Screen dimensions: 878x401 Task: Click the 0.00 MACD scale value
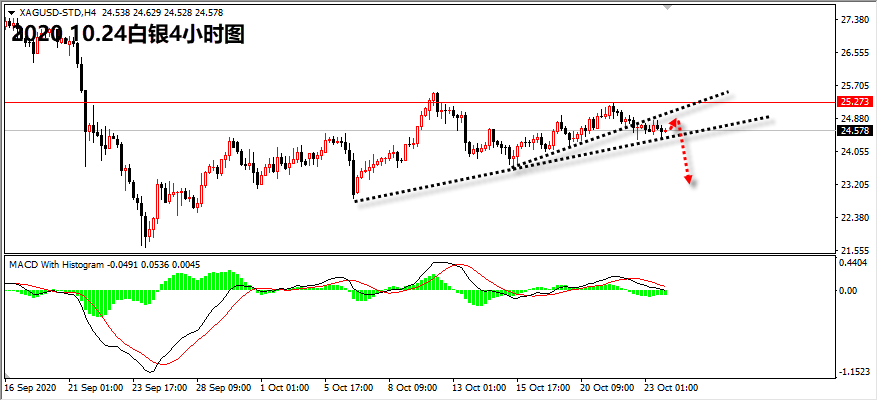point(848,290)
